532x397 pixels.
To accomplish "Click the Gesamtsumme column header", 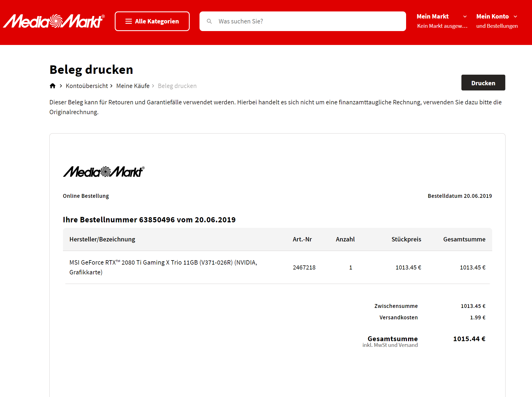I will coord(464,239).
